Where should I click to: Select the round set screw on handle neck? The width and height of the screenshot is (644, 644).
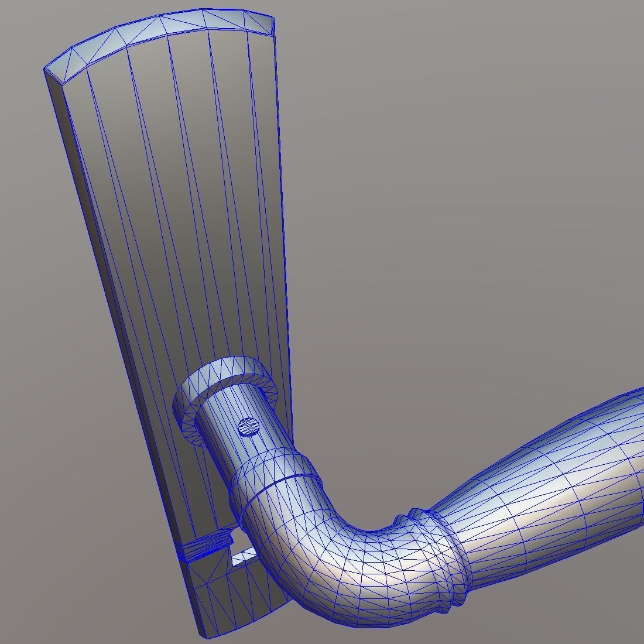(249, 427)
